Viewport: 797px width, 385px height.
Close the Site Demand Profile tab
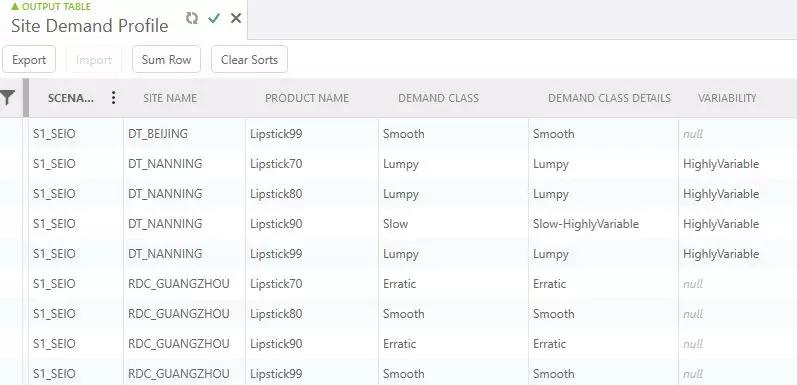(x=236, y=18)
